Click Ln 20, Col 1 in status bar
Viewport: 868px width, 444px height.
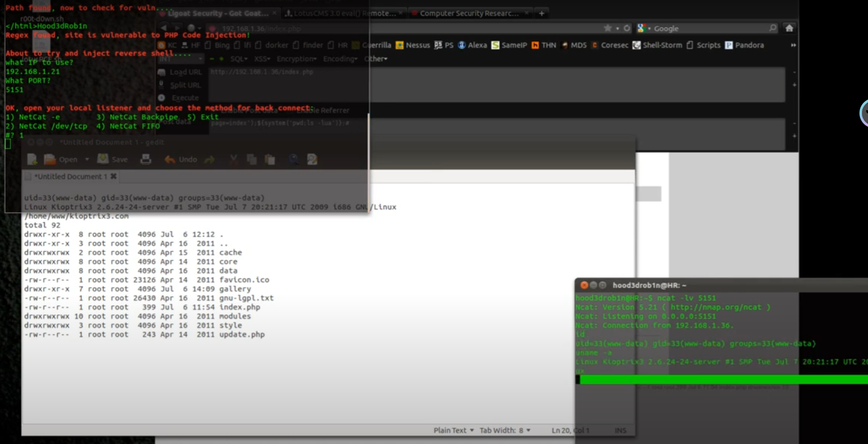pos(570,430)
